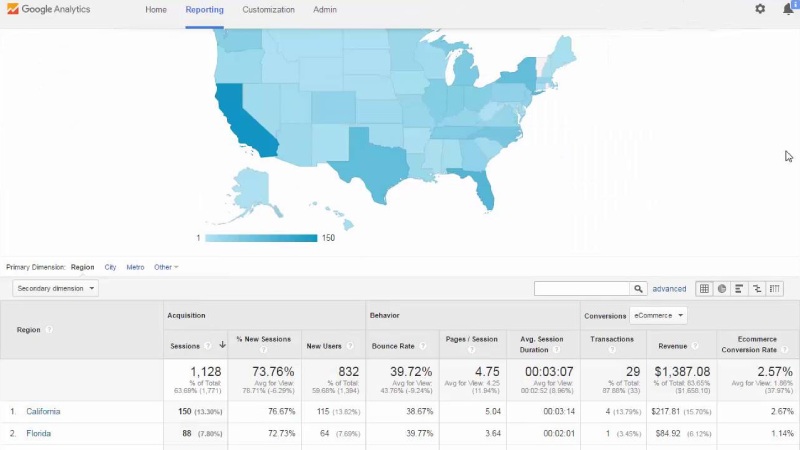Image resolution: width=800 pixels, height=450 pixels.
Task: Switch primary dimension to City
Action: point(110,267)
